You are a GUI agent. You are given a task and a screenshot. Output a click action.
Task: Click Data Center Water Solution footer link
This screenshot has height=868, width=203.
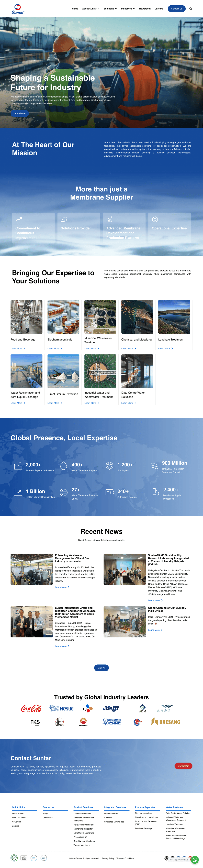coord(178,813)
